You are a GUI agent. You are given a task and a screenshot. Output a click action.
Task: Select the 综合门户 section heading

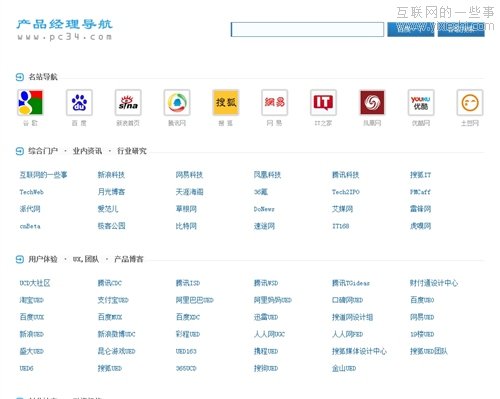[x=43, y=151]
